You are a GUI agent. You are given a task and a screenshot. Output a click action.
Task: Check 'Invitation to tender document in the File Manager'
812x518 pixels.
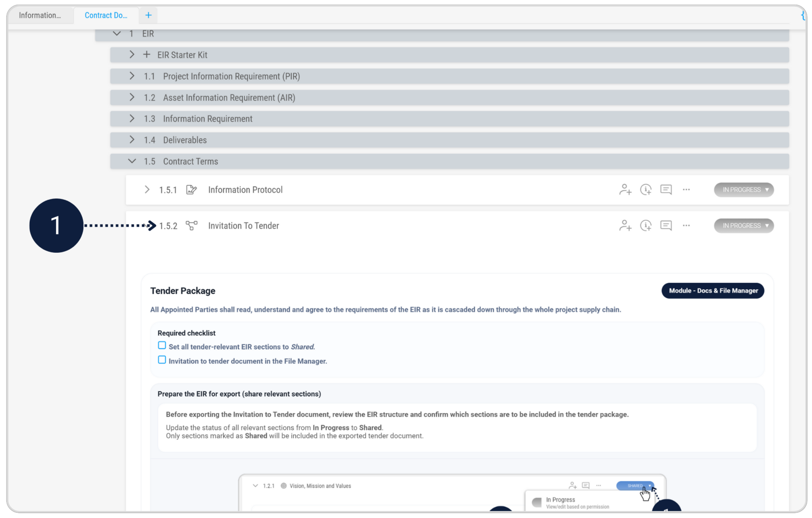pyautogui.click(x=162, y=360)
